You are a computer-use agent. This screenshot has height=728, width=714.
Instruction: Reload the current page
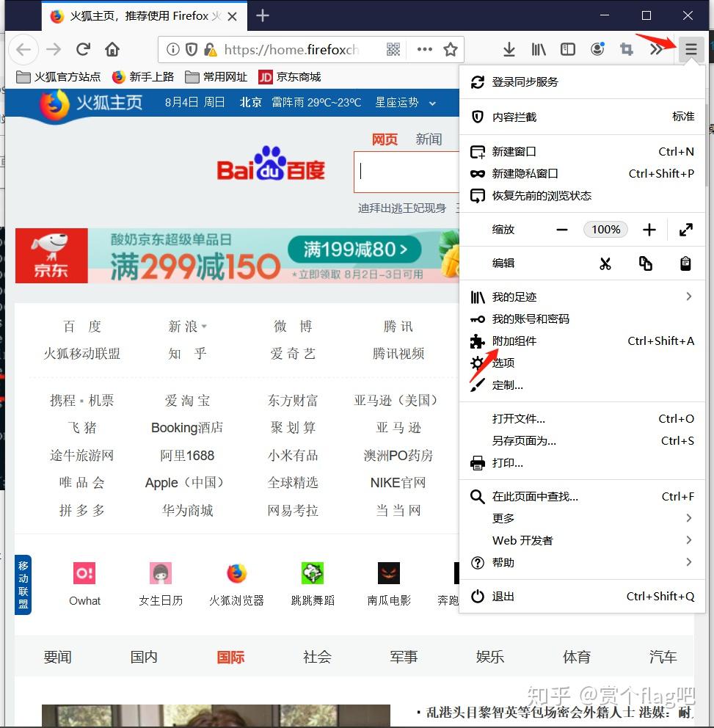pyautogui.click(x=83, y=49)
